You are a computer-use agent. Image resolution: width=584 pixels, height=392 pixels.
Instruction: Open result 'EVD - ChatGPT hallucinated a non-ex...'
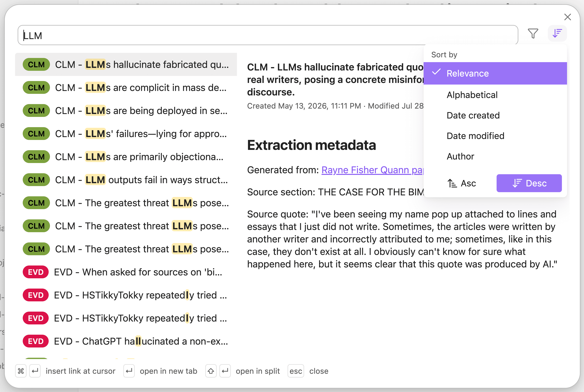click(126, 341)
